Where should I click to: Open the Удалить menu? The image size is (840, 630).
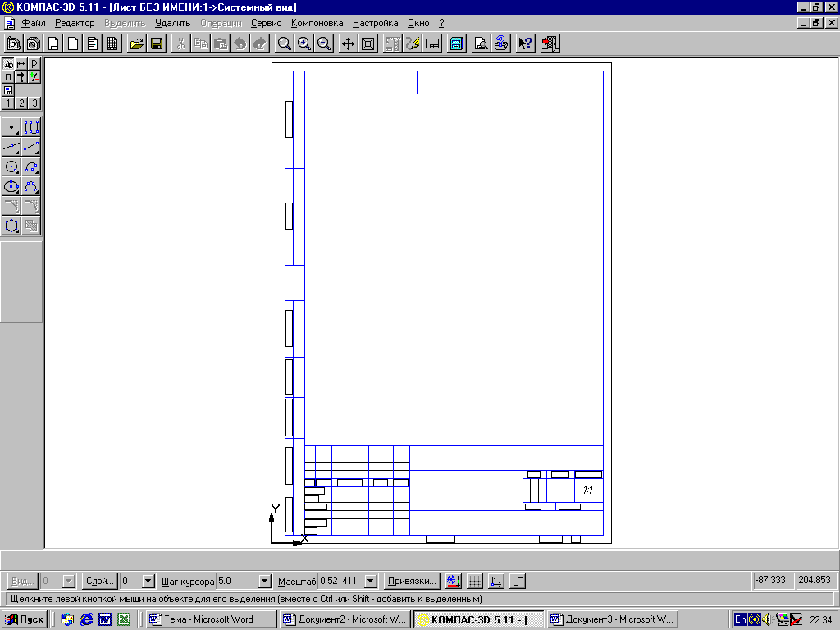(x=172, y=23)
